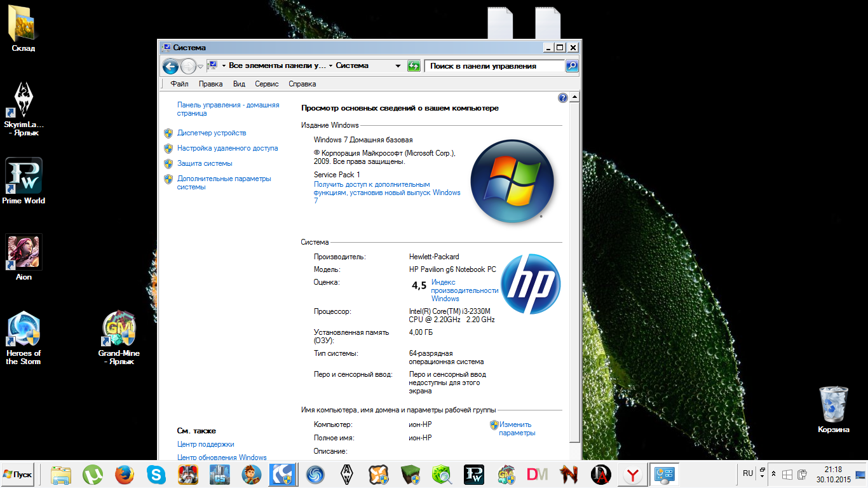Click the Пуск start button
Image resolution: width=868 pixels, height=488 pixels.
point(18,474)
